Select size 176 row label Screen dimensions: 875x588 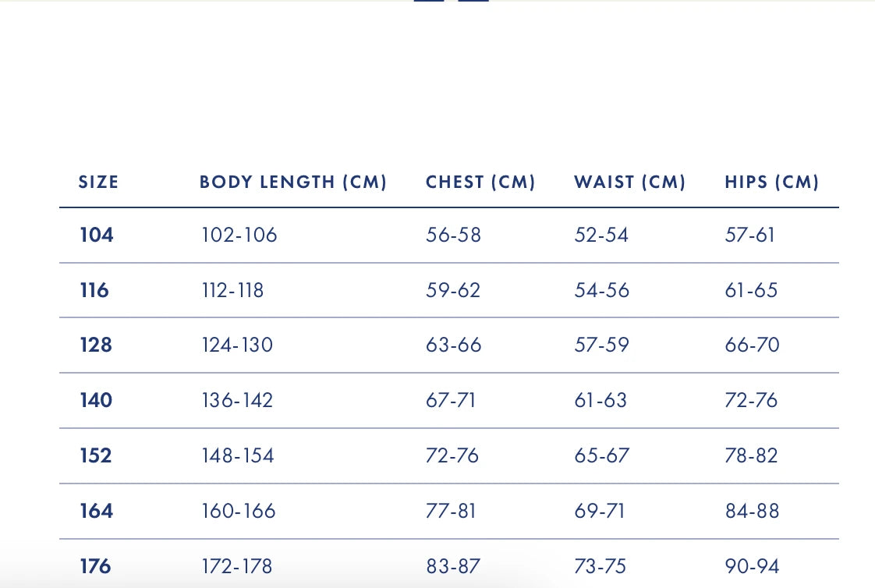point(95,566)
